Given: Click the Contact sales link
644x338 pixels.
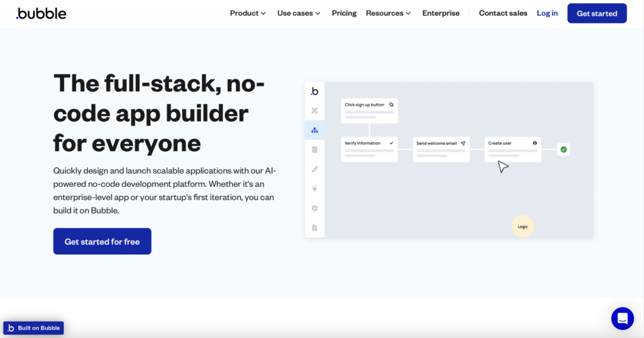Looking at the screenshot, I should [502, 13].
